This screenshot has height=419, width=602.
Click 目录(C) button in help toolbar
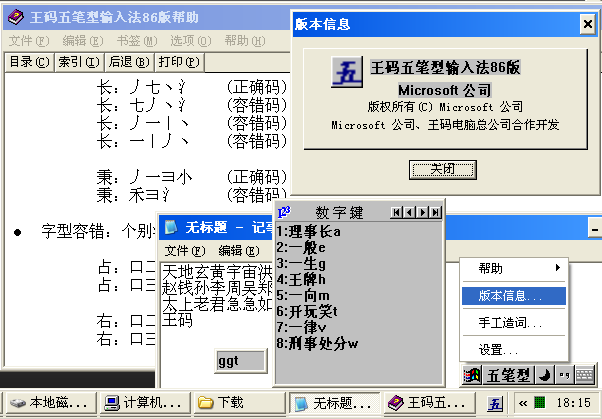pyautogui.click(x=30, y=62)
